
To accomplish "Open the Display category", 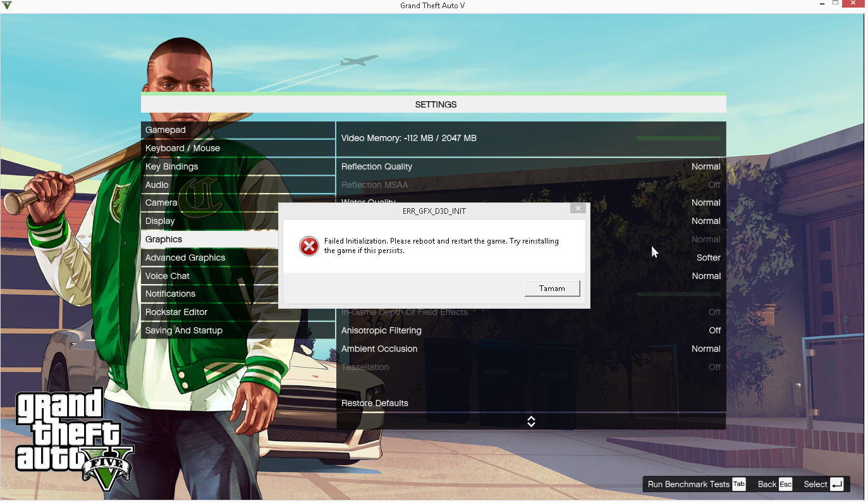I will (210, 221).
